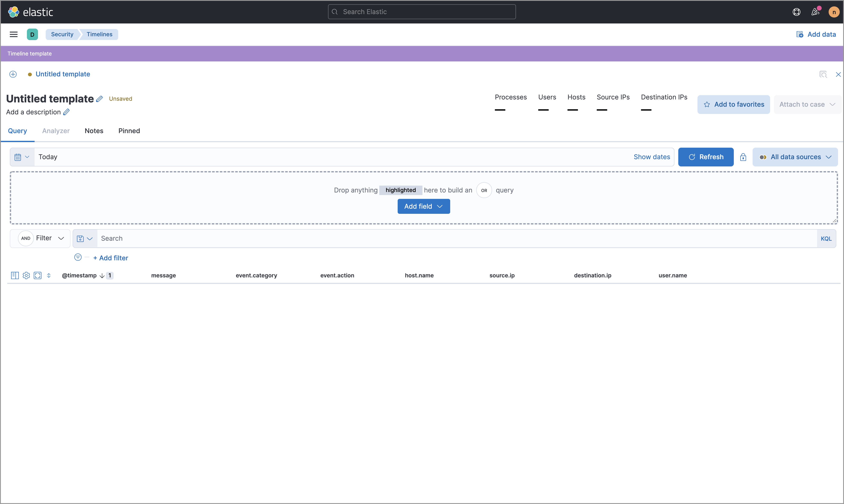Expand the All data sources dropdown
The image size is (844, 504).
click(x=795, y=157)
